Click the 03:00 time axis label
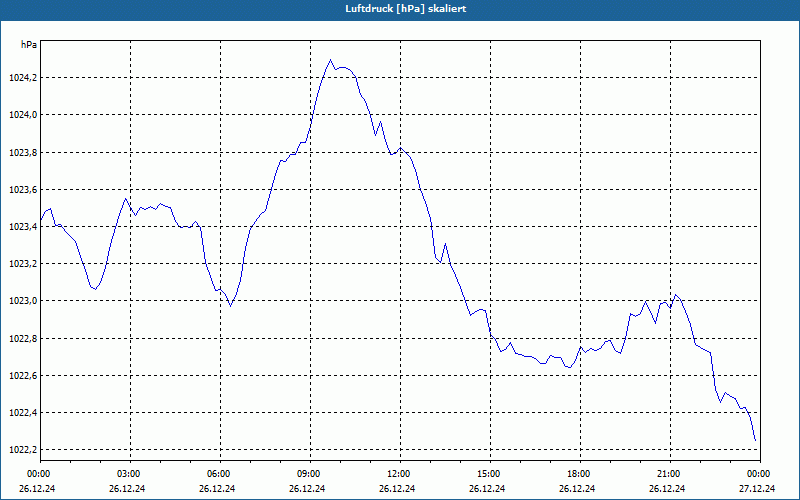Screen dimensions: 800x500 point(130,474)
